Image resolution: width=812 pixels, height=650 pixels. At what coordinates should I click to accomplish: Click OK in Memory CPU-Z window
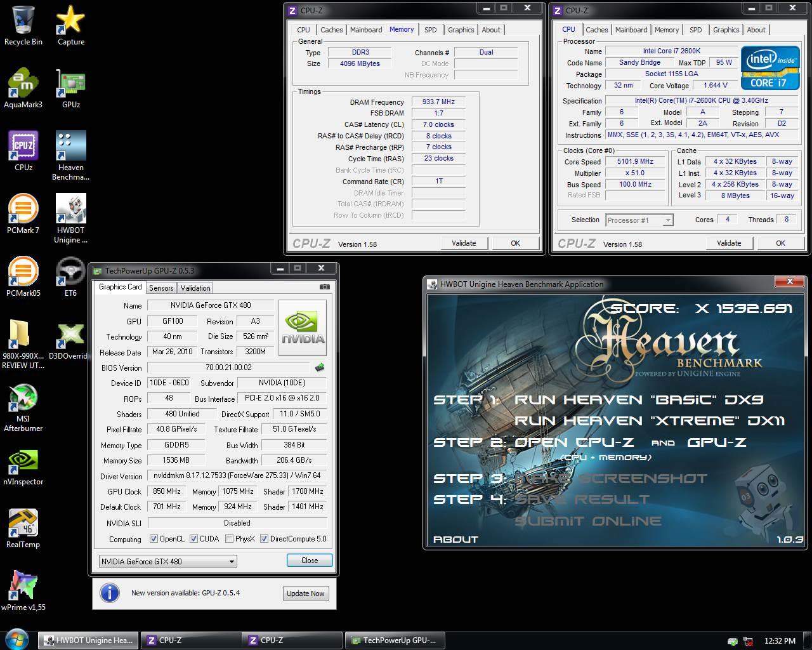(515, 243)
